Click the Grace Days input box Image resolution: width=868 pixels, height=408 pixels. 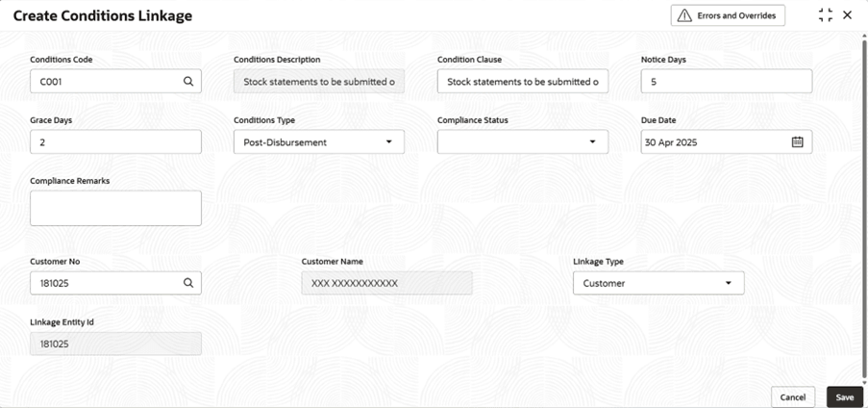click(115, 141)
